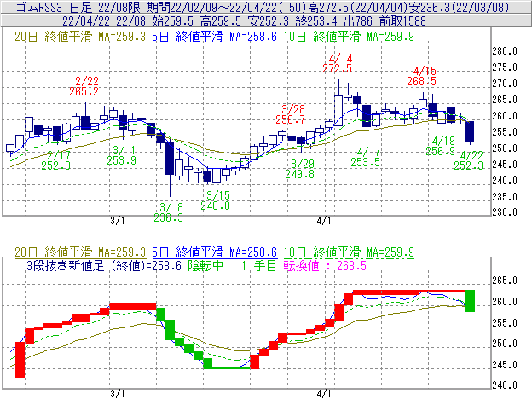Click the last dark candlestick of 4/22
The width and height of the screenshot is (532, 405).
click(x=470, y=131)
